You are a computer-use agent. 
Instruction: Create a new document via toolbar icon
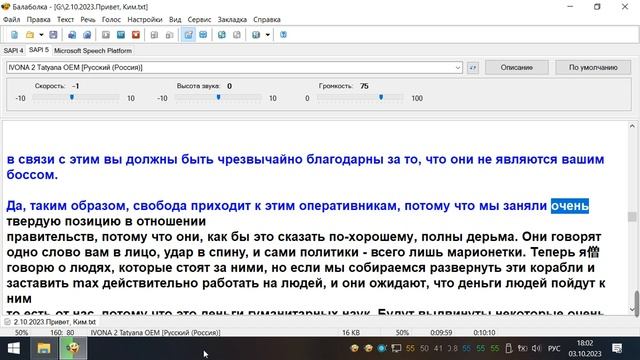pos(14,35)
